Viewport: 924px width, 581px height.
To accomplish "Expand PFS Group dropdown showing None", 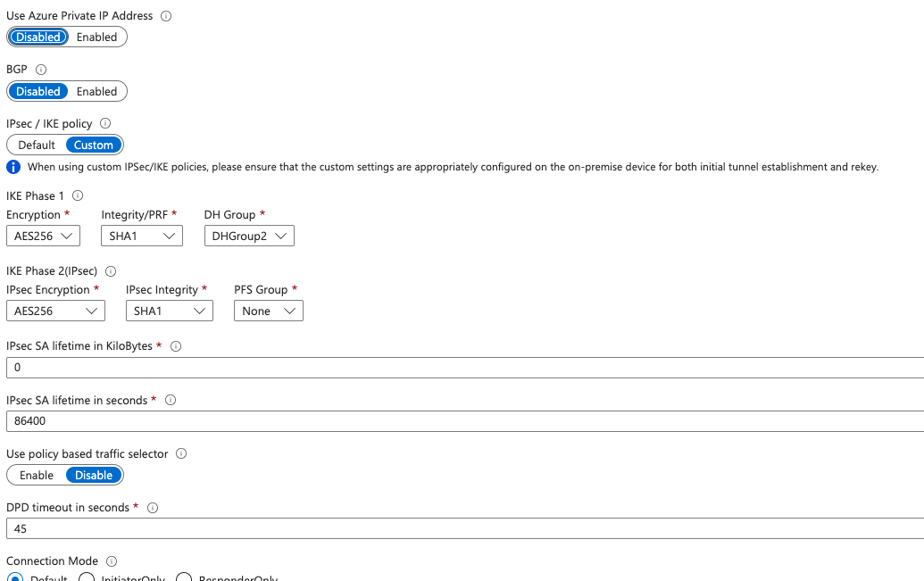I will coord(269,311).
